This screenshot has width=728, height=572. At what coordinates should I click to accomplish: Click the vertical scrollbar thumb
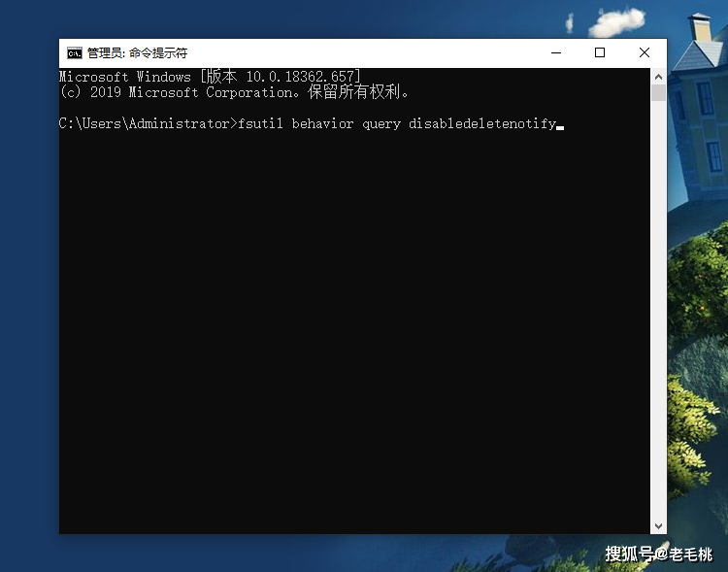click(x=658, y=93)
